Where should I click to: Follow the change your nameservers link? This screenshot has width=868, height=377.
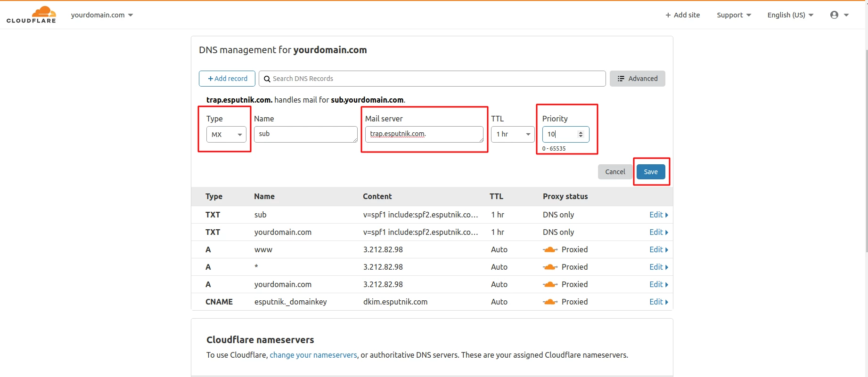pos(313,355)
